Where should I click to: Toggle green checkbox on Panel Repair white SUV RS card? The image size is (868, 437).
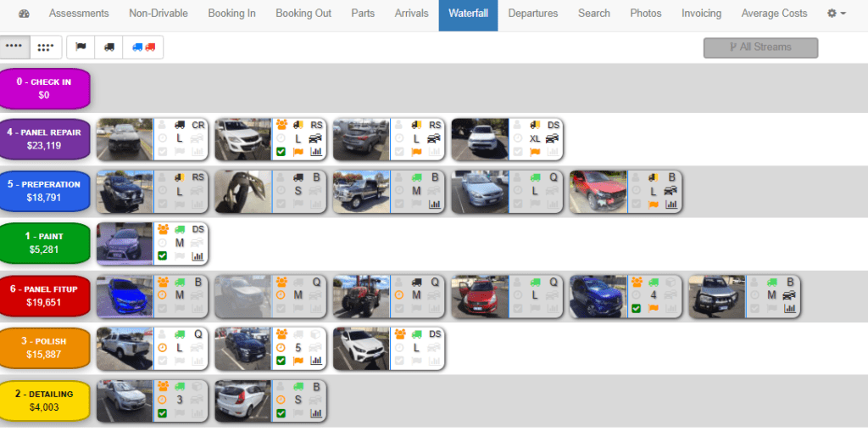281,152
